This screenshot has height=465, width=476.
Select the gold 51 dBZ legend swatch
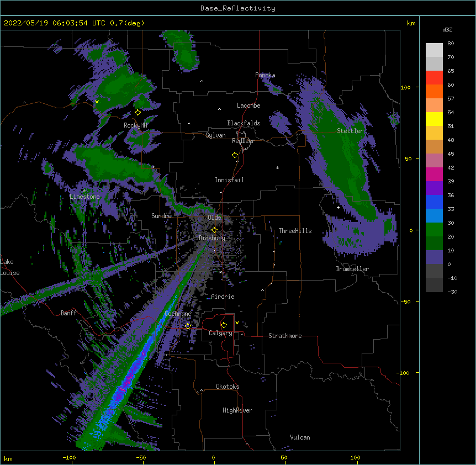[x=434, y=133]
